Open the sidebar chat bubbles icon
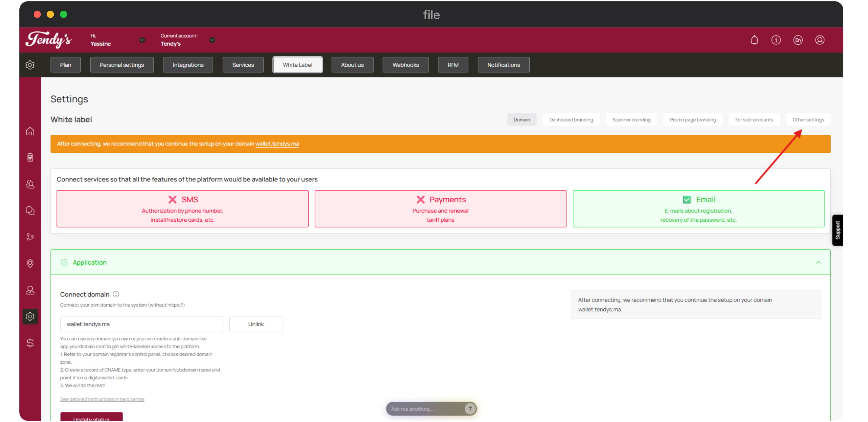 30,210
